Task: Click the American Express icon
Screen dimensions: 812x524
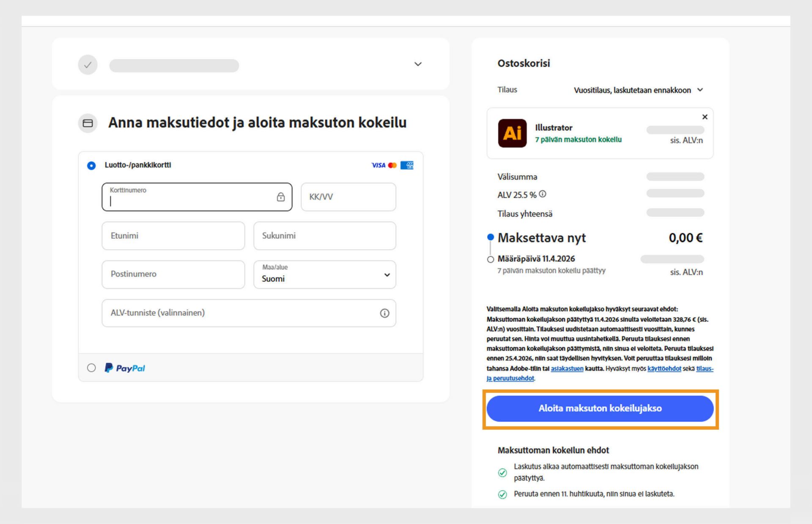Action: pos(407,165)
